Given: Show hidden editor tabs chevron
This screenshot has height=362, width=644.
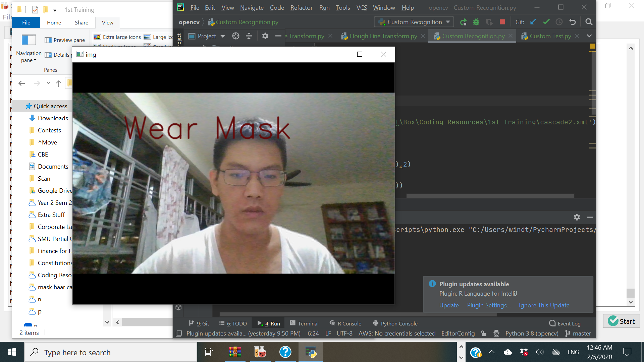Looking at the screenshot, I should [589, 36].
